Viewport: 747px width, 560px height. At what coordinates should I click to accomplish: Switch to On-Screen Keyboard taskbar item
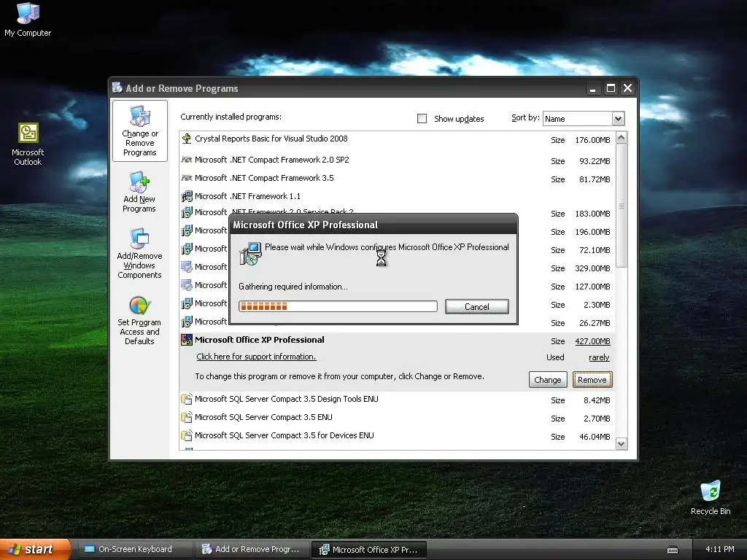[135, 549]
